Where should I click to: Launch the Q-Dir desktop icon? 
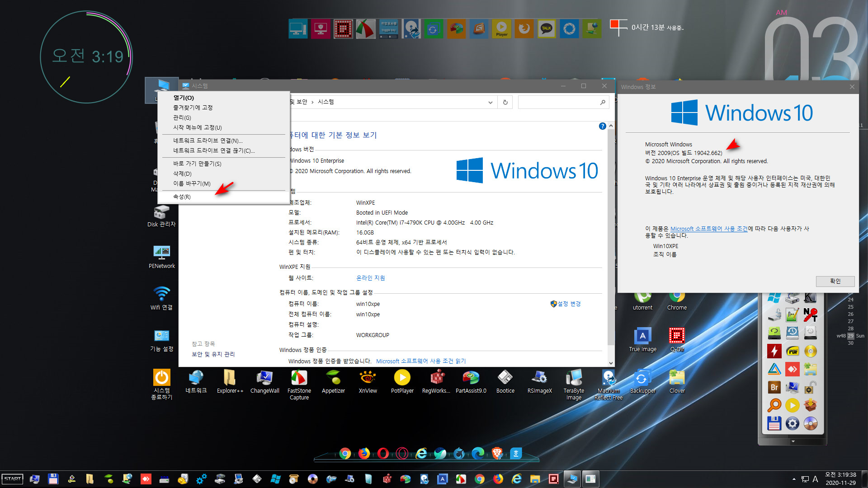[x=677, y=340]
